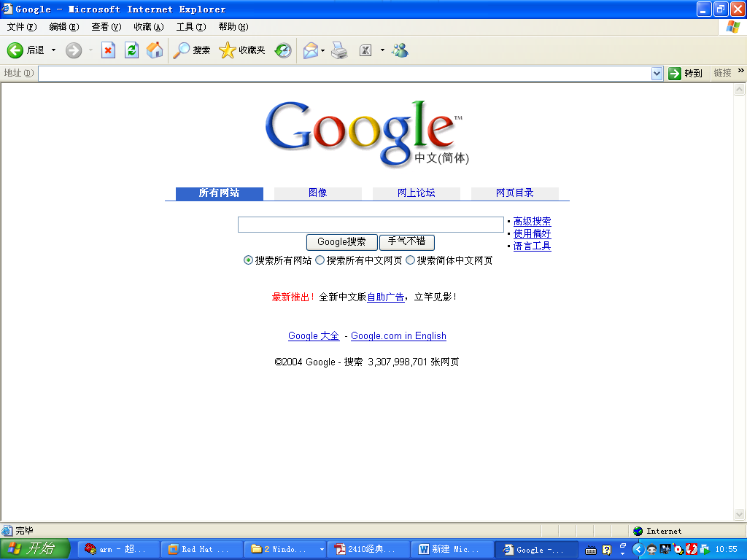This screenshot has height=560, width=747.
Task: Click the tray monitor display icon
Action: (665, 549)
